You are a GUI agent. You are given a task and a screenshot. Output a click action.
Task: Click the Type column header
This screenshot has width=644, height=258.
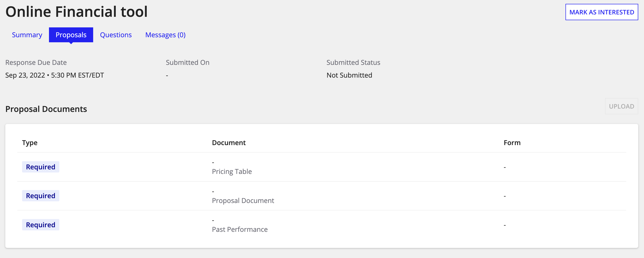30,142
